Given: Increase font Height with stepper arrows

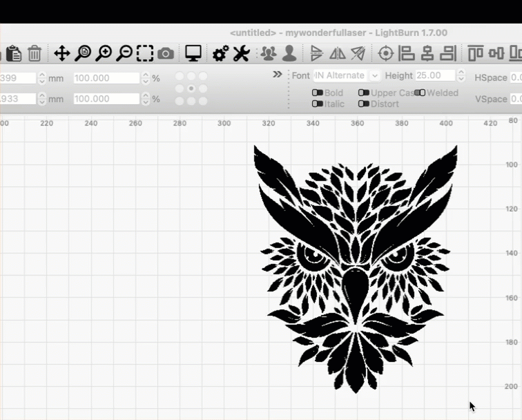Looking at the screenshot, I should pos(461,73).
